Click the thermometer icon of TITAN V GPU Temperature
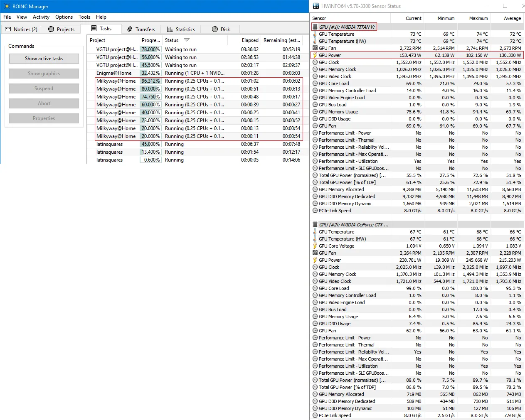The image size is (525, 420). (315, 34)
